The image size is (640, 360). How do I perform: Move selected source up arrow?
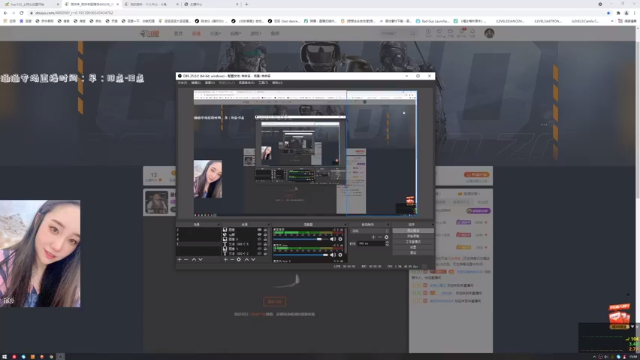click(x=247, y=260)
